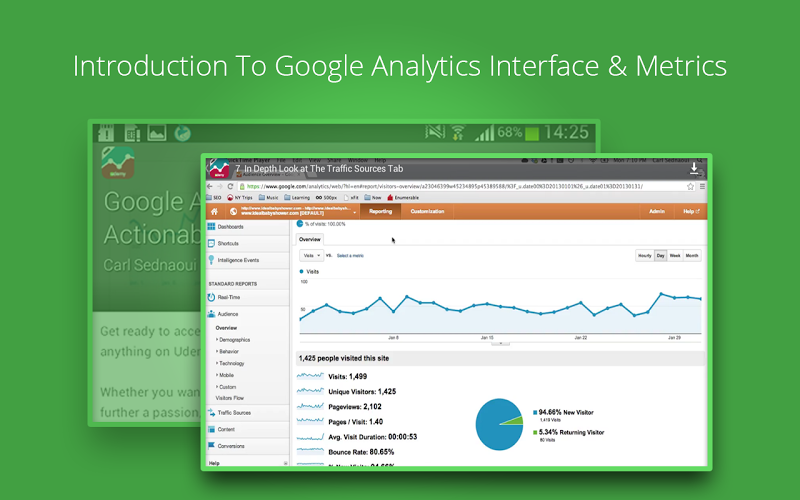Screen dimensions: 800x500
Task: Switch chart granularity to Hourly
Action: pos(645,256)
